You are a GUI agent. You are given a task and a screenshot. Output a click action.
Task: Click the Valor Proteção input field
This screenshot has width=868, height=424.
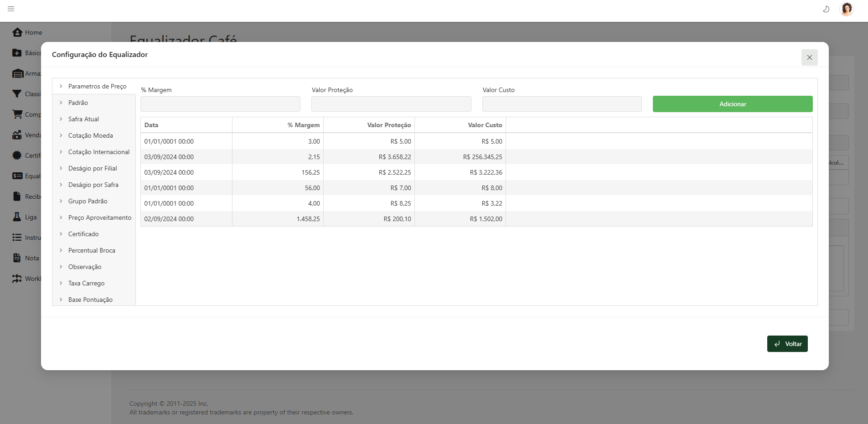coord(391,104)
